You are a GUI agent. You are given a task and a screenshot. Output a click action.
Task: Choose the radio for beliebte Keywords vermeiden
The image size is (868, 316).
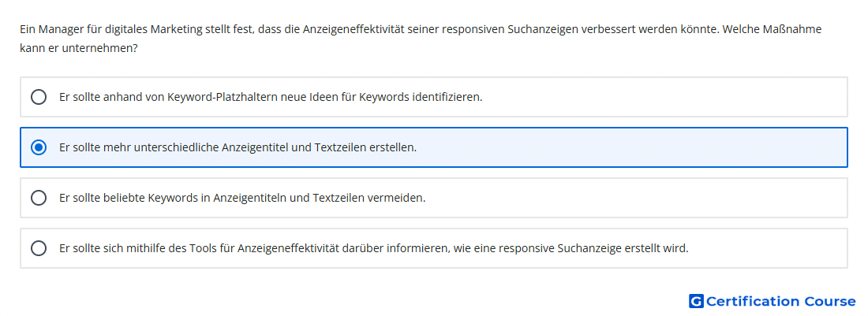39,198
